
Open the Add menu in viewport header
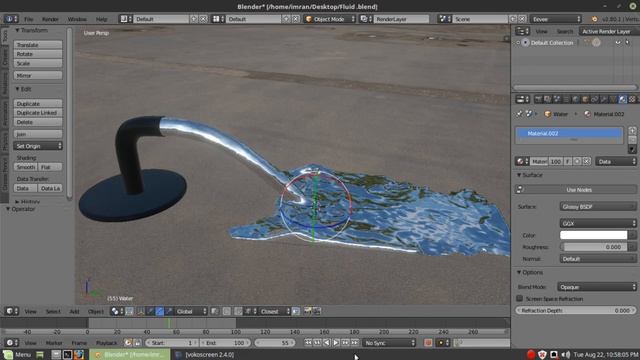(x=74, y=311)
